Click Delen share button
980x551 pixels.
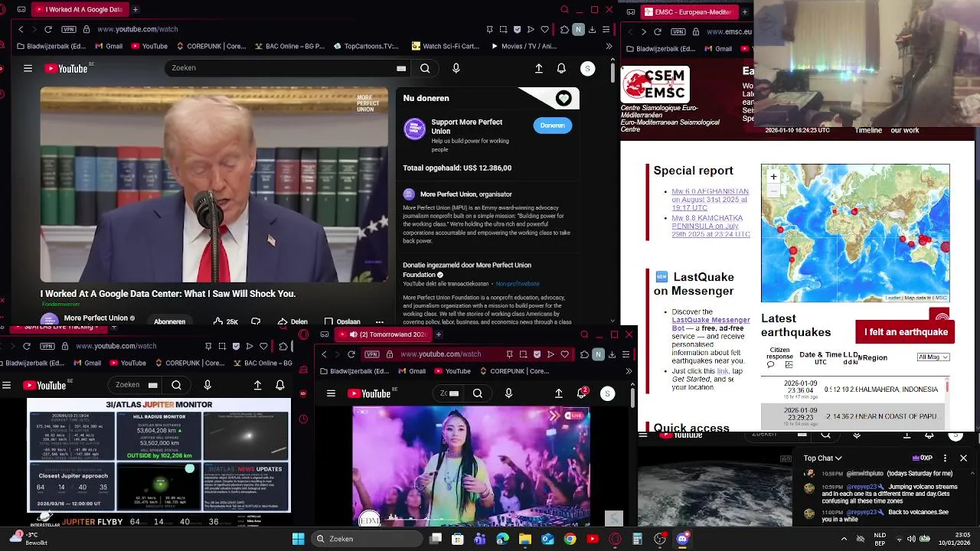[x=292, y=321]
